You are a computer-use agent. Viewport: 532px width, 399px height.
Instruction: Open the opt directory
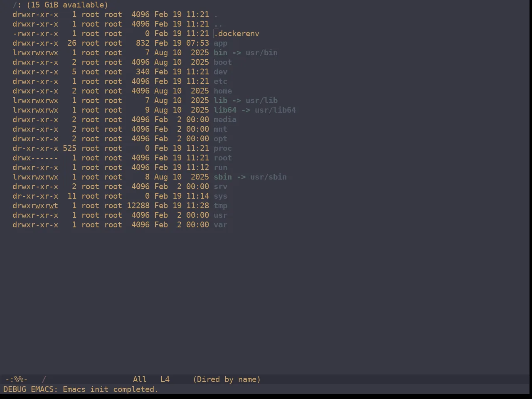(x=220, y=139)
